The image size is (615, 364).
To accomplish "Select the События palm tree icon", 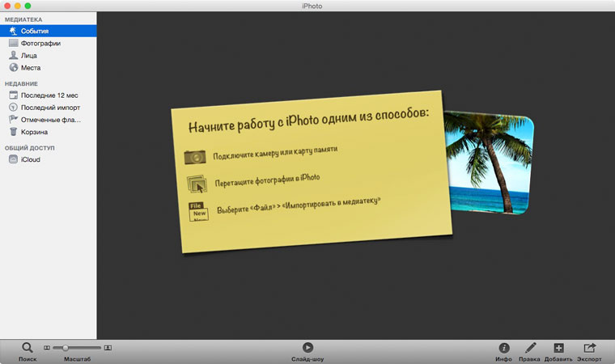I will (13, 31).
